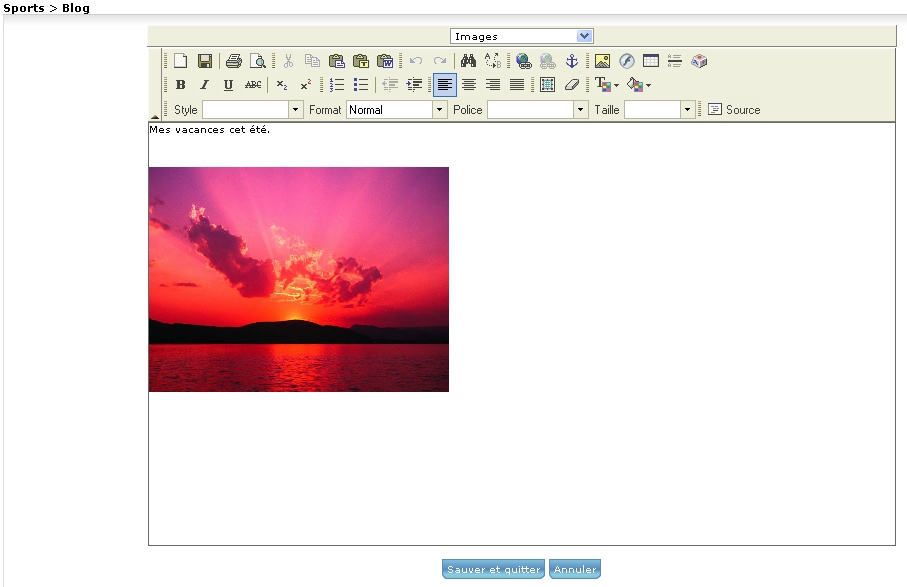Decrease indent with the outdent icon
Viewport: 907px width, 587px height.
[390, 85]
